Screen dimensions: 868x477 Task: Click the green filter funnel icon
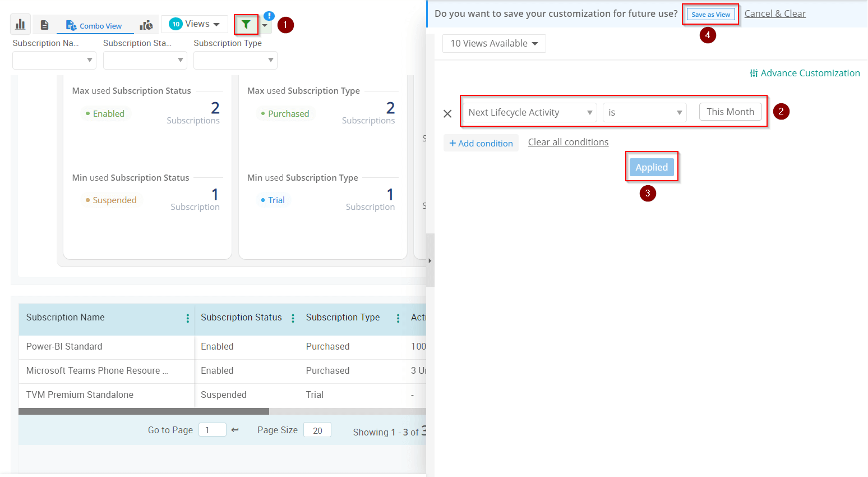tap(246, 24)
